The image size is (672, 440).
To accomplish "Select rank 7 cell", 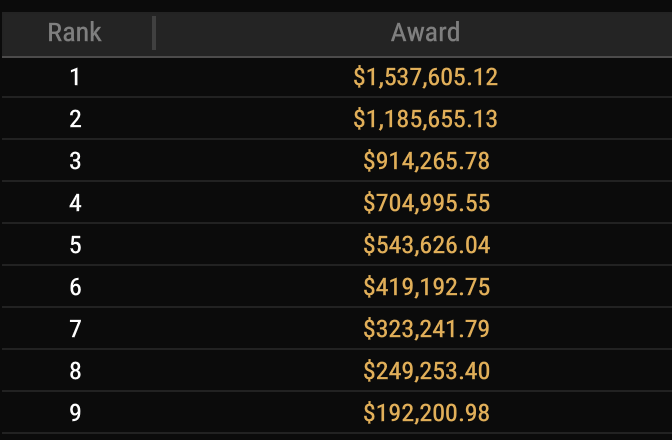I will point(75,329).
